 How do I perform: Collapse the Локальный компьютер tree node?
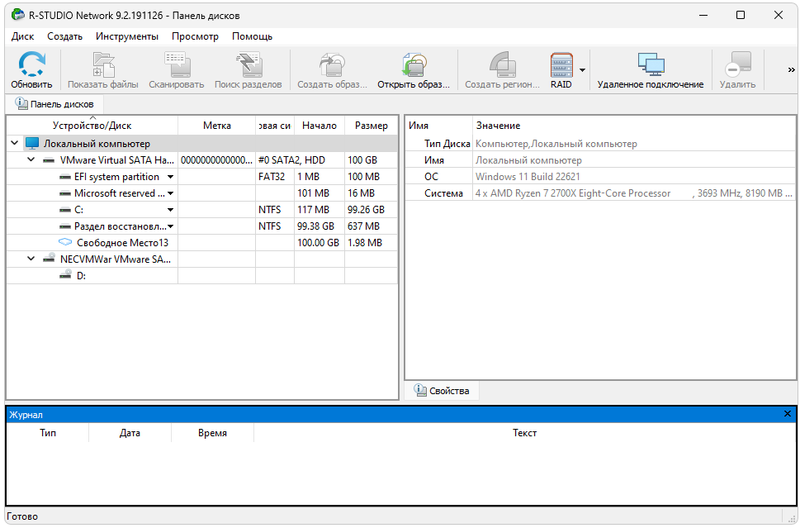pos(14,144)
